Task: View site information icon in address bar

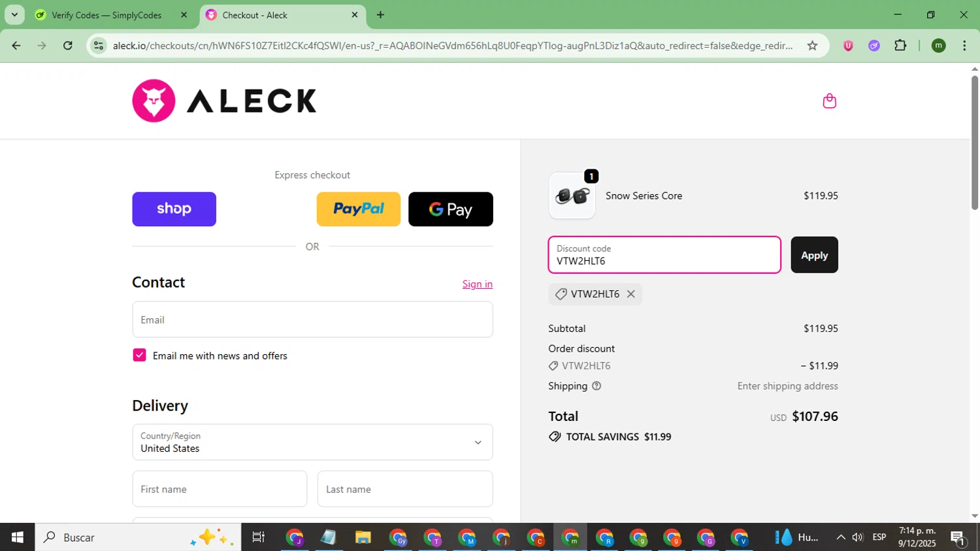Action: pyautogui.click(x=99, y=46)
